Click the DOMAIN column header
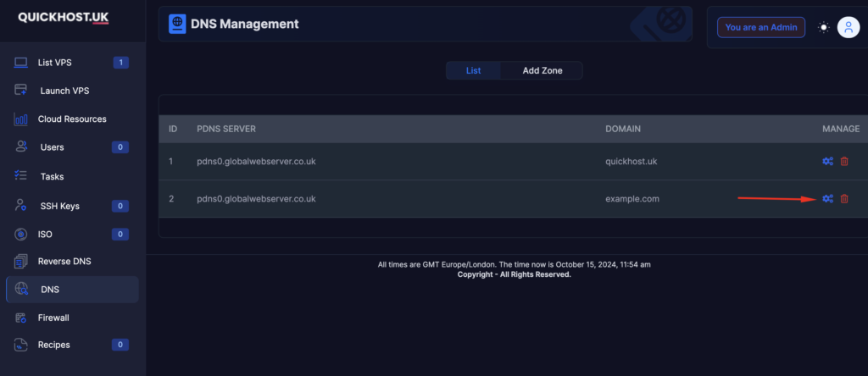868x376 pixels. [x=623, y=129]
